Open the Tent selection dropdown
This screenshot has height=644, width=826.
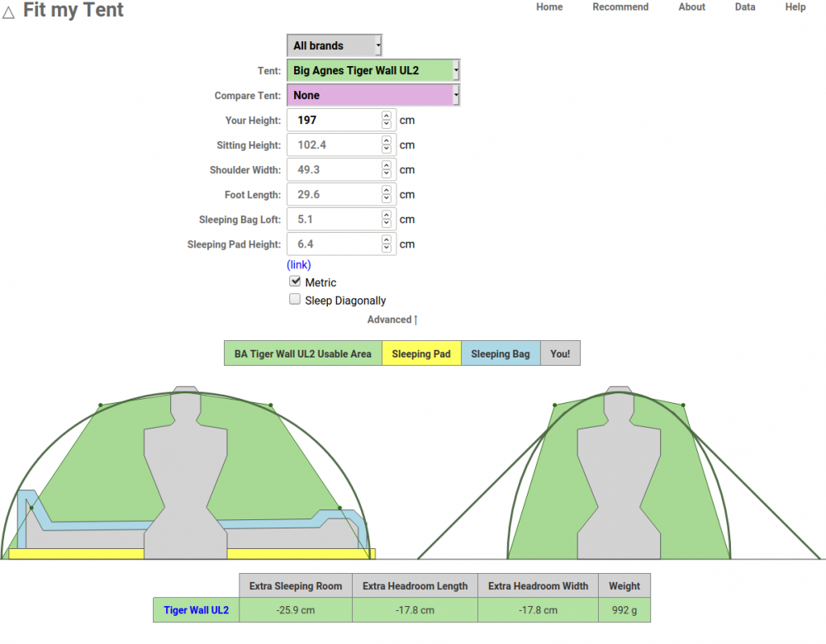373,70
